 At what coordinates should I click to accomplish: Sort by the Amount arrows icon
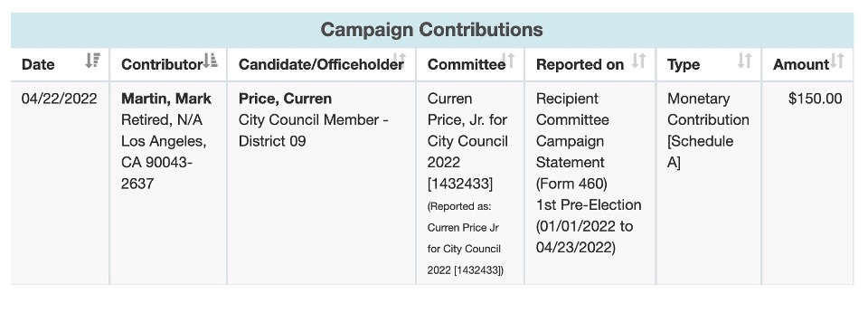click(837, 61)
